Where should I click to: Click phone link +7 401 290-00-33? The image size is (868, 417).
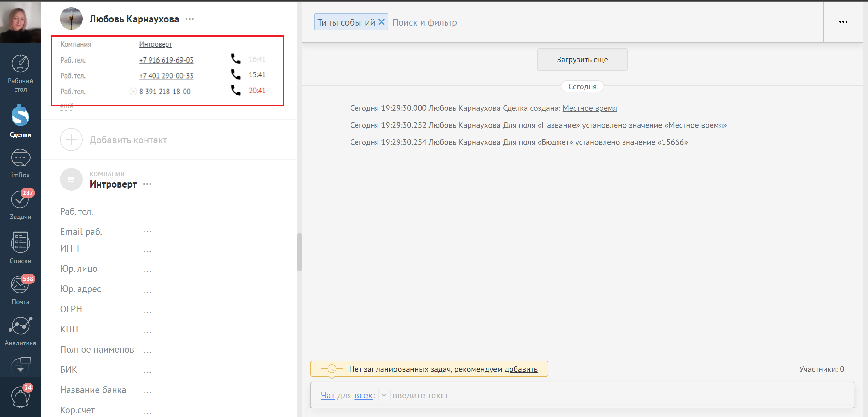166,76
